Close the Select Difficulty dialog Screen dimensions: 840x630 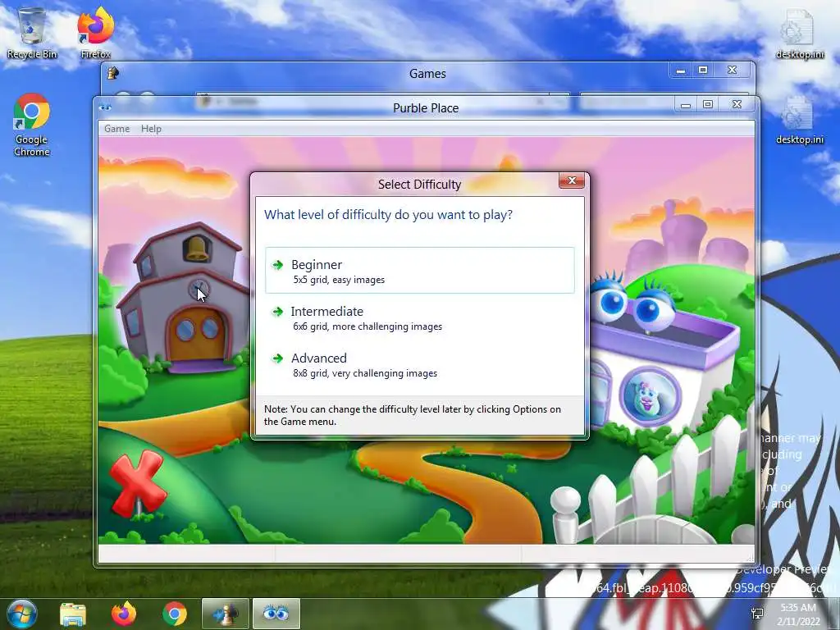click(x=572, y=181)
